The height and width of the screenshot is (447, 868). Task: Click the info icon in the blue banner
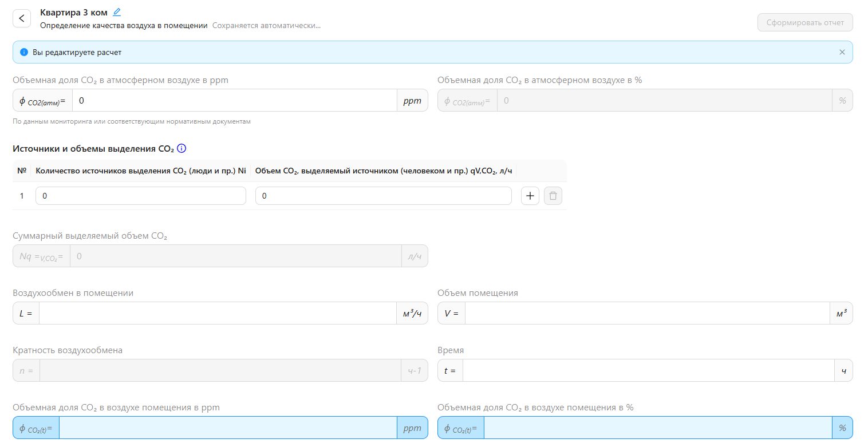point(24,52)
